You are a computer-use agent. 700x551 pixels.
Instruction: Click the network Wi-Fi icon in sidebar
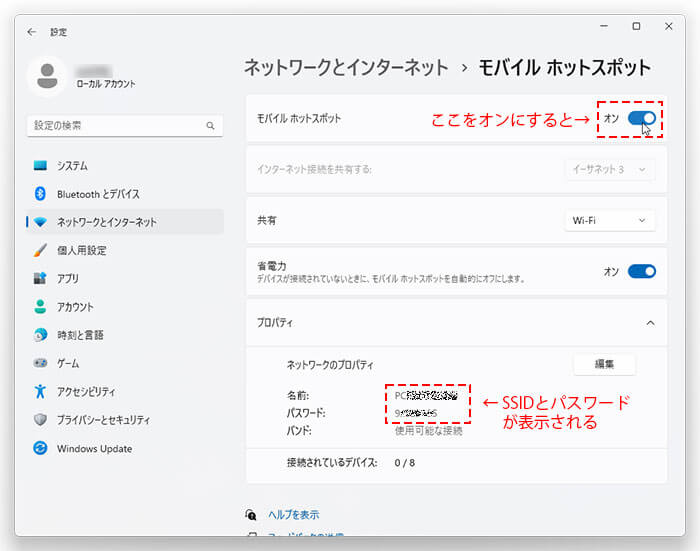click(40, 222)
